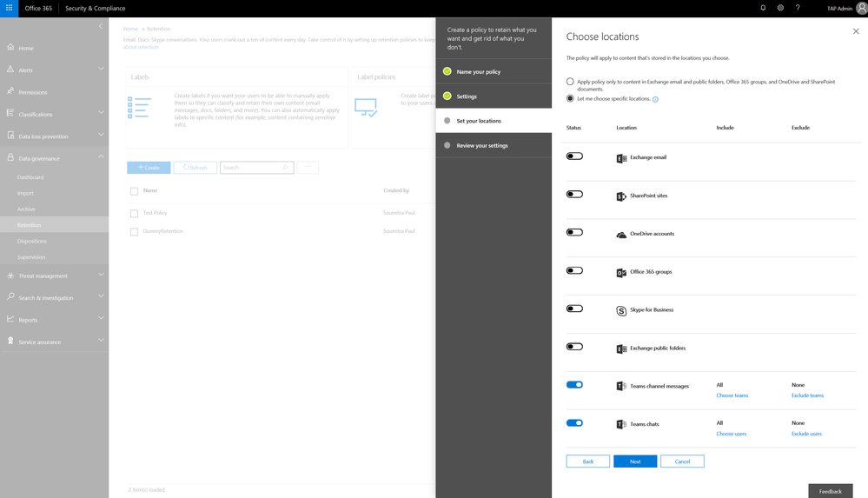Enable the Exchange email toggle
868x498 pixels.
coord(574,156)
